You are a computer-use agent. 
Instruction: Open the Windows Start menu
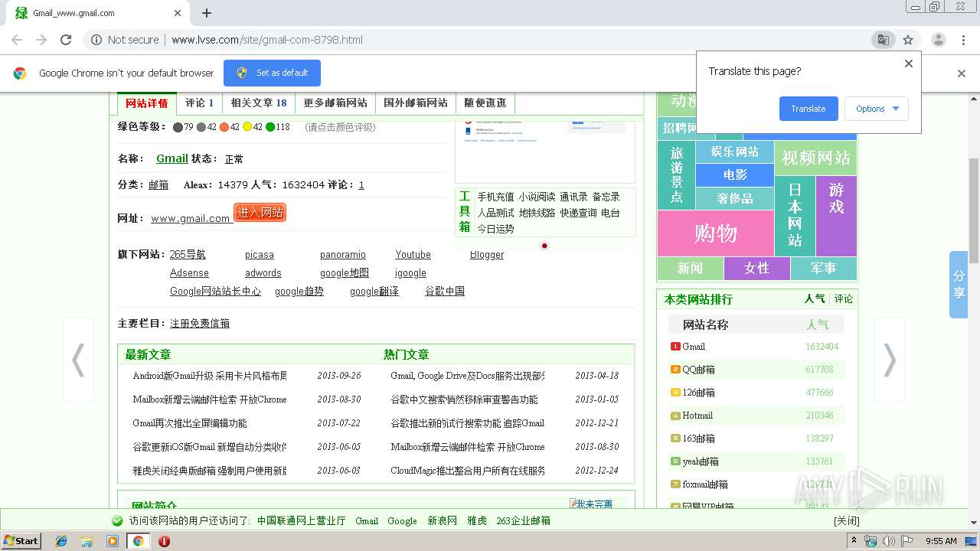point(21,540)
